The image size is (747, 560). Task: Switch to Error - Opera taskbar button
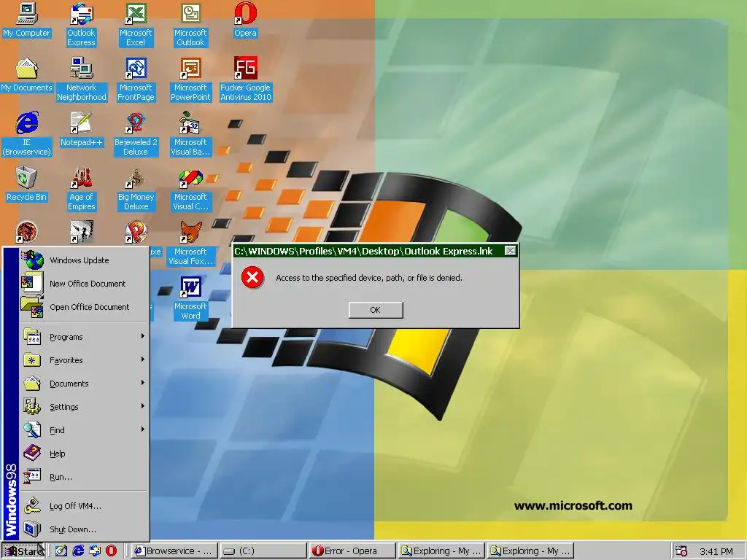click(352, 551)
